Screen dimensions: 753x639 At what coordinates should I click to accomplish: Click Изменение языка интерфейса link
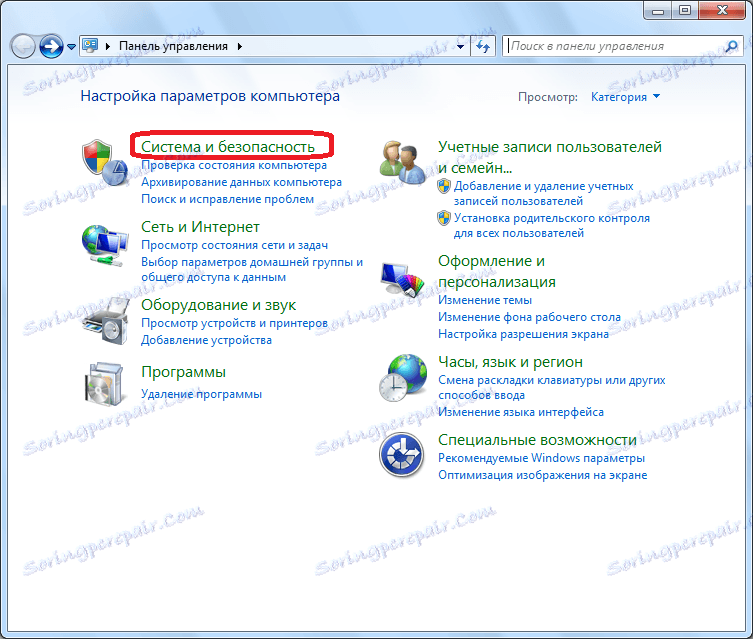pyautogui.click(x=521, y=412)
